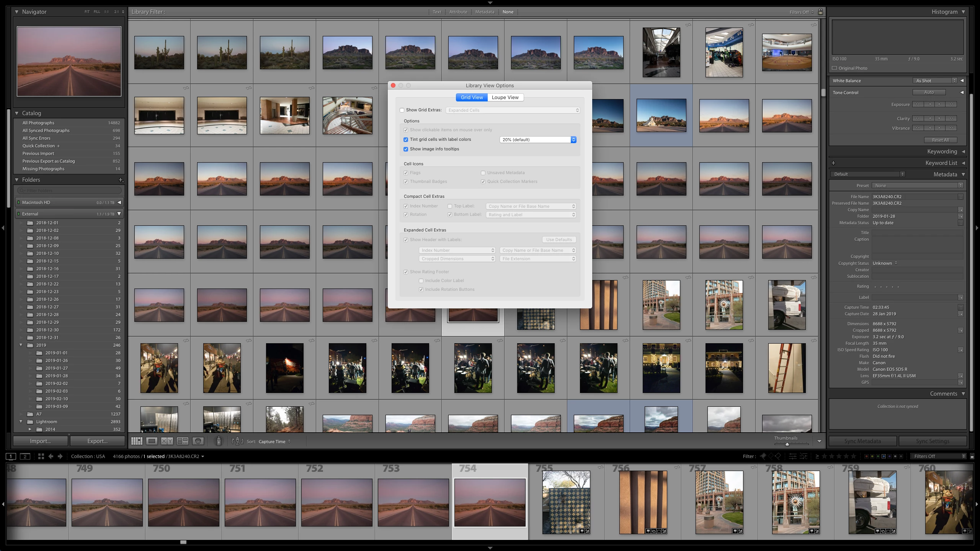Click the filter lock icon
This screenshot has height=551, width=980.
(x=820, y=12)
